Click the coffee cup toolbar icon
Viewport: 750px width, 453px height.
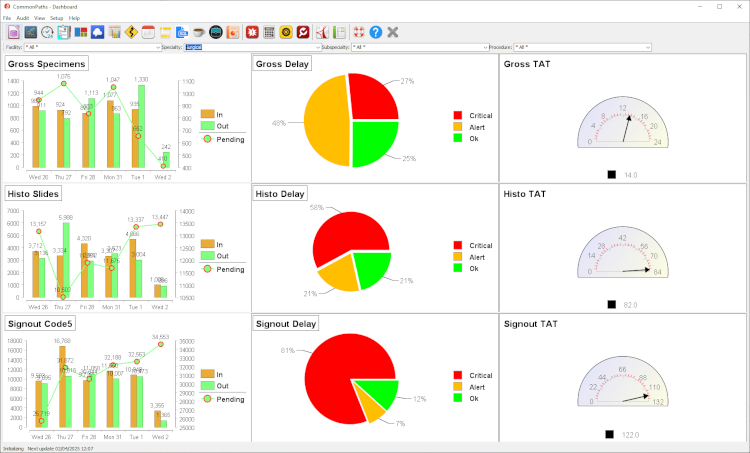(198, 32)
